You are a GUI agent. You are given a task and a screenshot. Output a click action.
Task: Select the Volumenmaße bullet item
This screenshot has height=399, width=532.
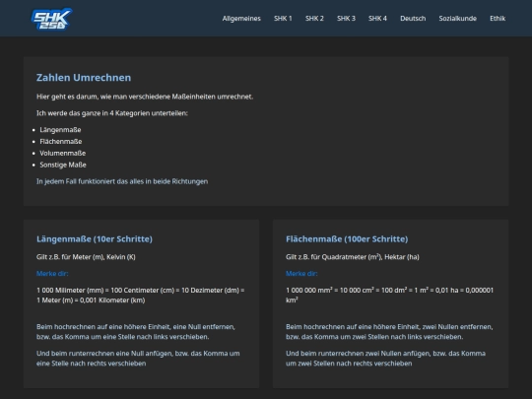pos(62,153)
